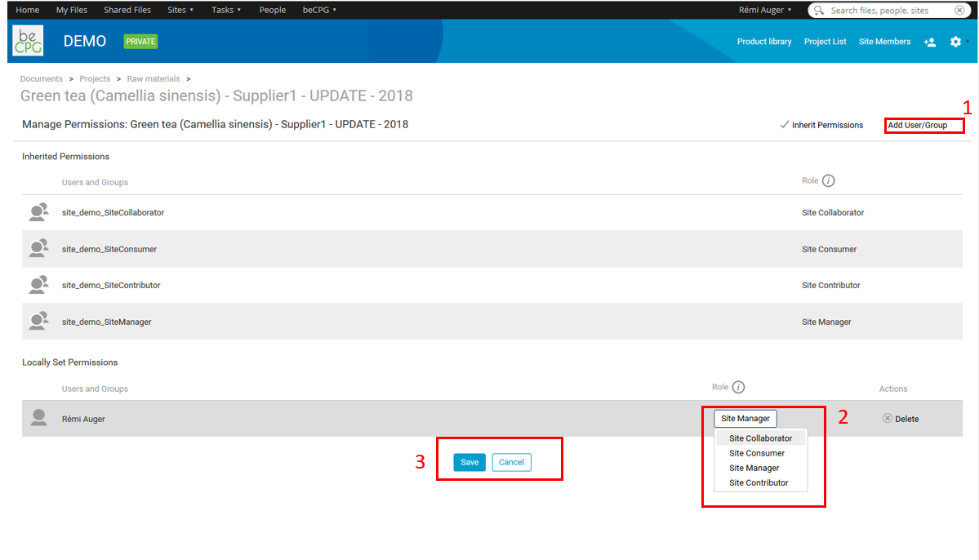979x560 pixels.
Task: Cancel the permission changes
Action: [x=511, y=462]
